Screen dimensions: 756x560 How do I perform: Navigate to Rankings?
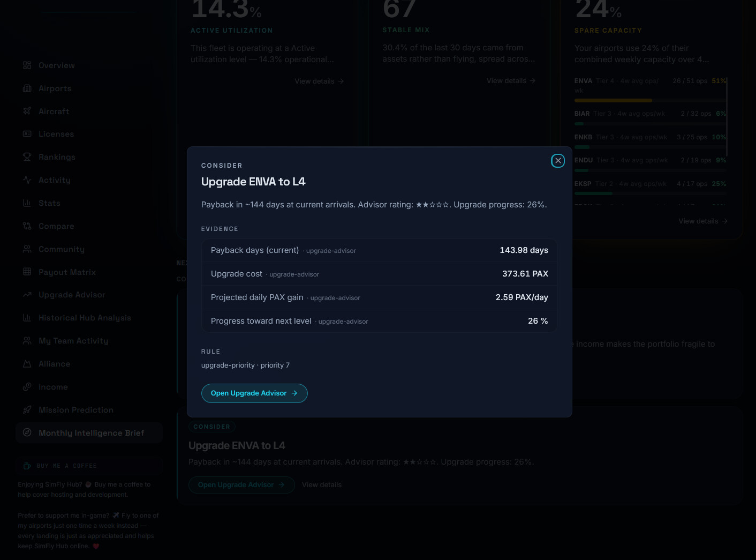(x=89, y=157)
